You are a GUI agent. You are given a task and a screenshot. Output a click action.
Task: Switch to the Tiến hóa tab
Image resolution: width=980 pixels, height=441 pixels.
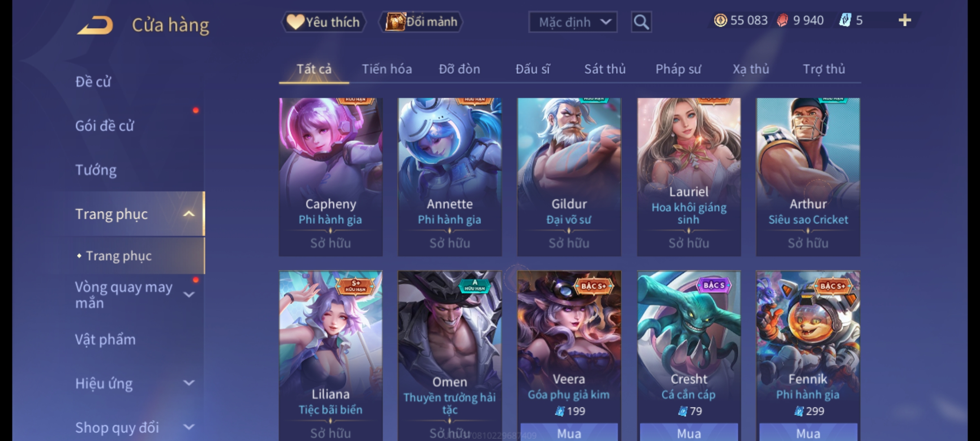[387, 69]
